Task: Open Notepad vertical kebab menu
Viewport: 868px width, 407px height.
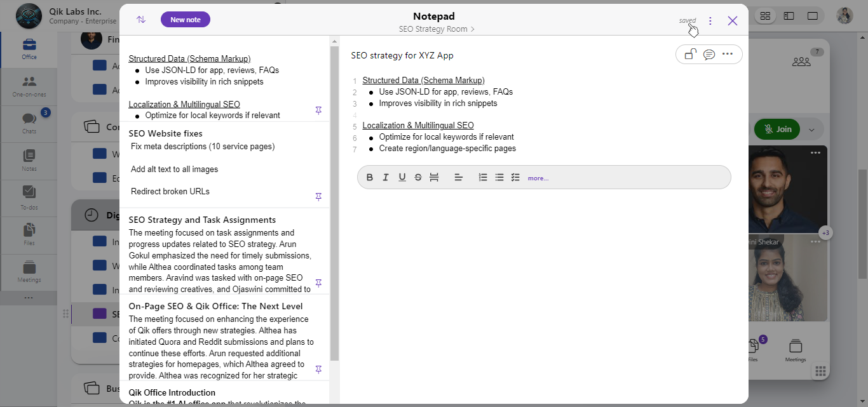Action: pos(710,21)
